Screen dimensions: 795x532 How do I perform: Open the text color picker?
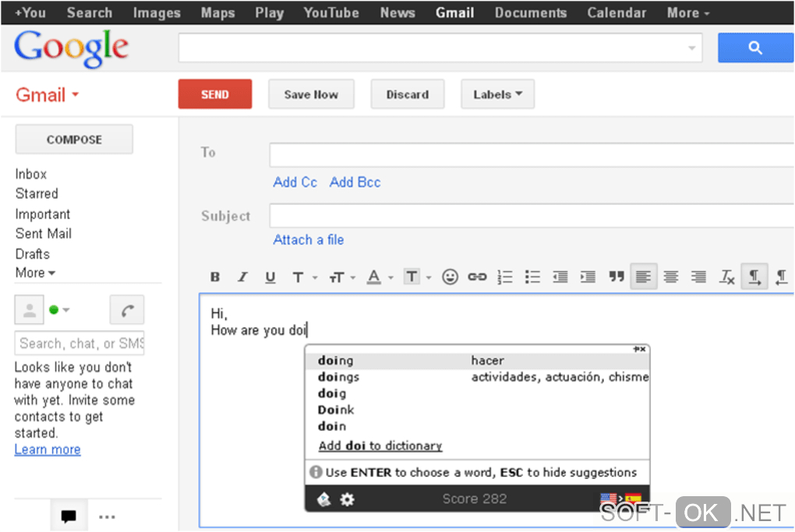coord(380,277)
